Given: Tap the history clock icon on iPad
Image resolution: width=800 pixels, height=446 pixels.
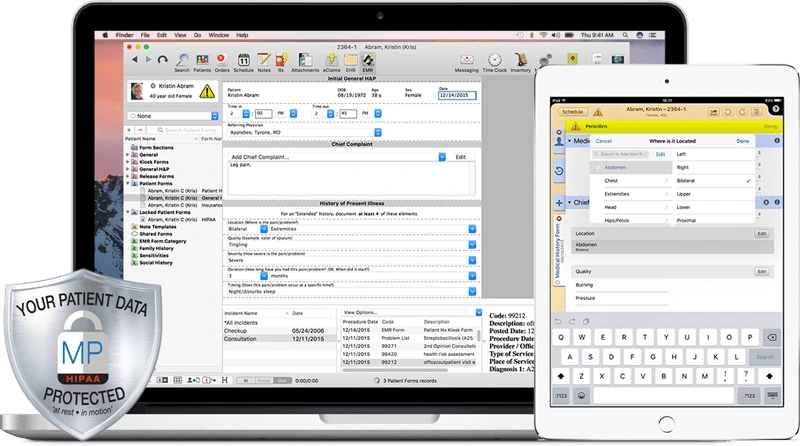Looking at the screenshot, I should click(559, 171).
